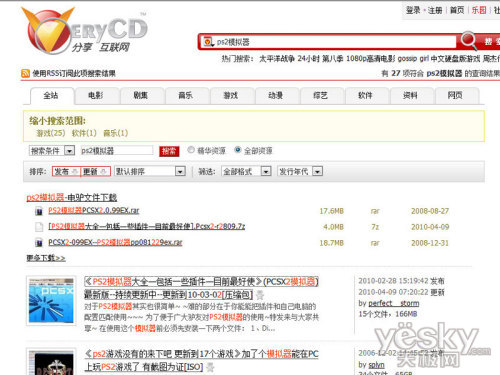Switch to the 软件 tab
The height and width of the screenshot is (375, 500).
click(365, 96)
